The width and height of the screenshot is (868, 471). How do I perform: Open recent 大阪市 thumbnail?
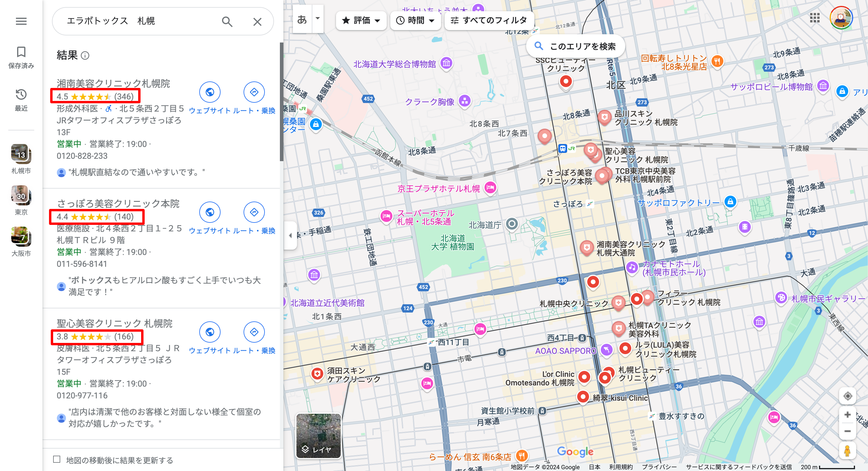(x=21, y=242)
